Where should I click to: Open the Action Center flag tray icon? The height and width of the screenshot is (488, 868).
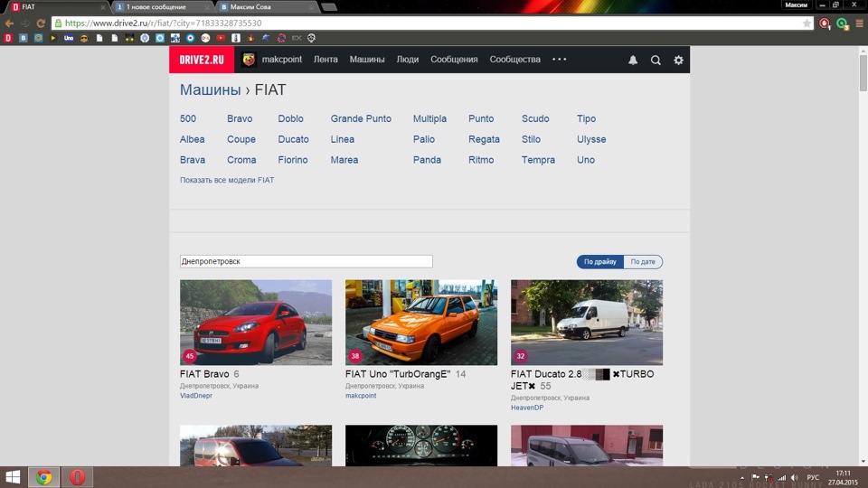[756, 477]
